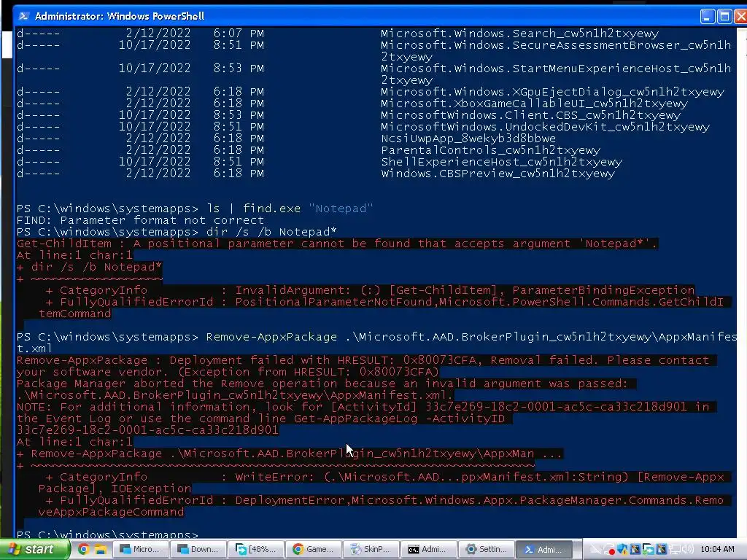Click the standalone 33c7e269-18c2-0001-ac5c-ca33c218d901 line

[x=147, y=430]
